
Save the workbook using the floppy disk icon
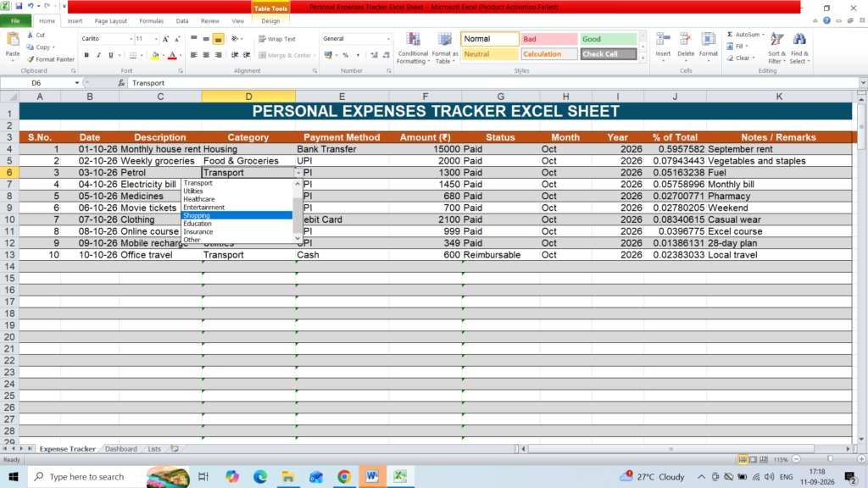[19, 6]
